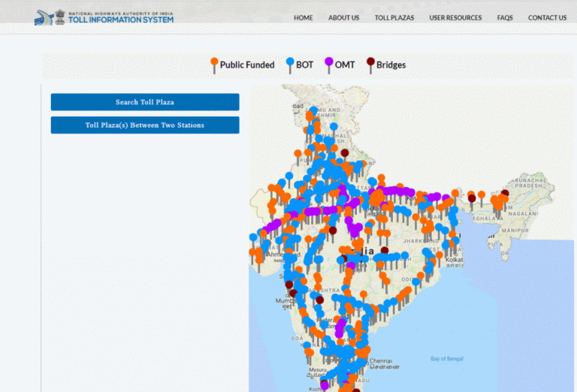
Task: Open the TOLL PLAZAS menu
Action: [x=394, y=18]
